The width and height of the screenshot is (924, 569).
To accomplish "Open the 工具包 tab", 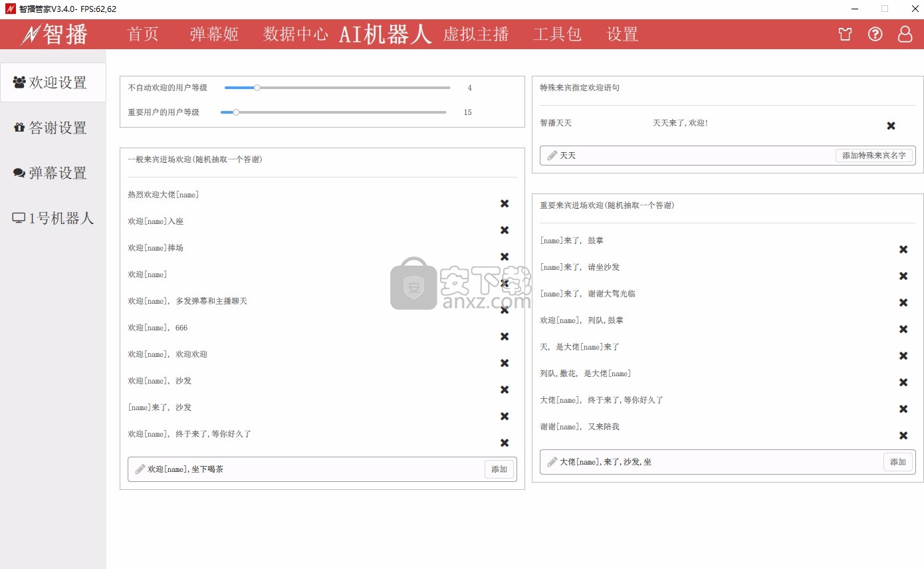I will click(x=557, y=34).
